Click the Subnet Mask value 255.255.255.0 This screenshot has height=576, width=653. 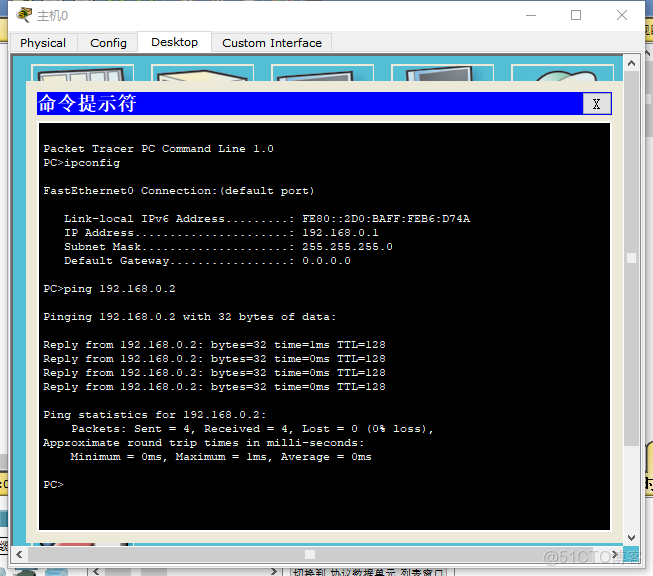(347, 247)
